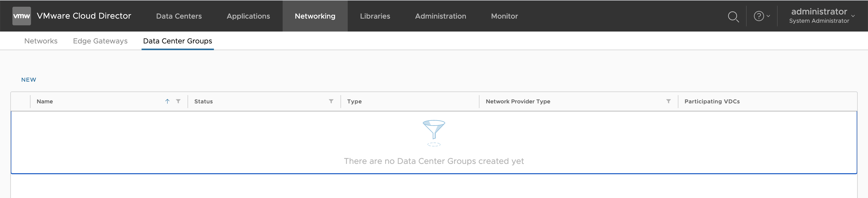
Task: Toggle the Name column sort arrow
Action: (167, 101)
